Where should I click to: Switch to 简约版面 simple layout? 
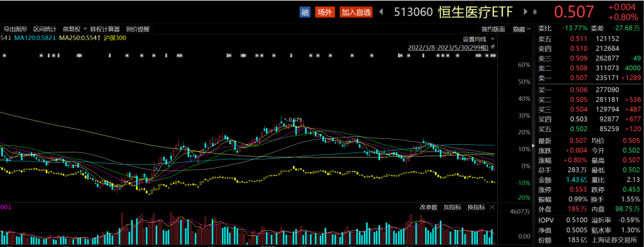pyautogui.click(x=493, y=29)
